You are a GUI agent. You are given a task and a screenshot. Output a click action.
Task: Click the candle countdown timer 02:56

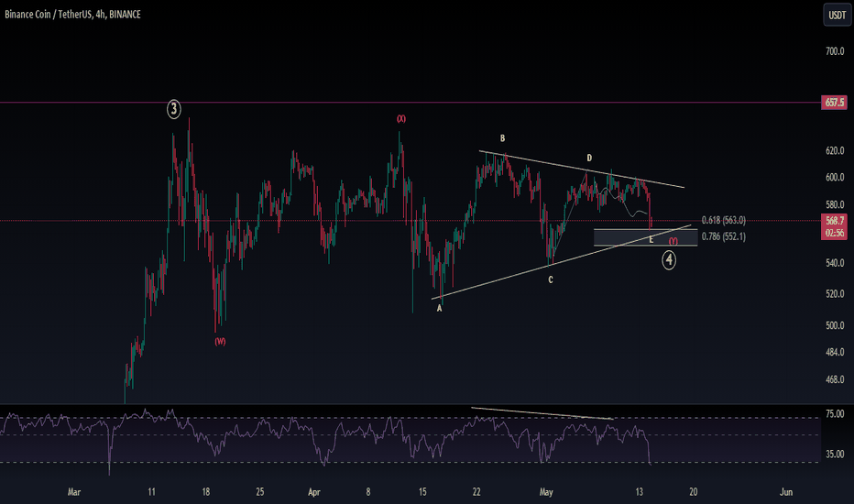point(834,233)
